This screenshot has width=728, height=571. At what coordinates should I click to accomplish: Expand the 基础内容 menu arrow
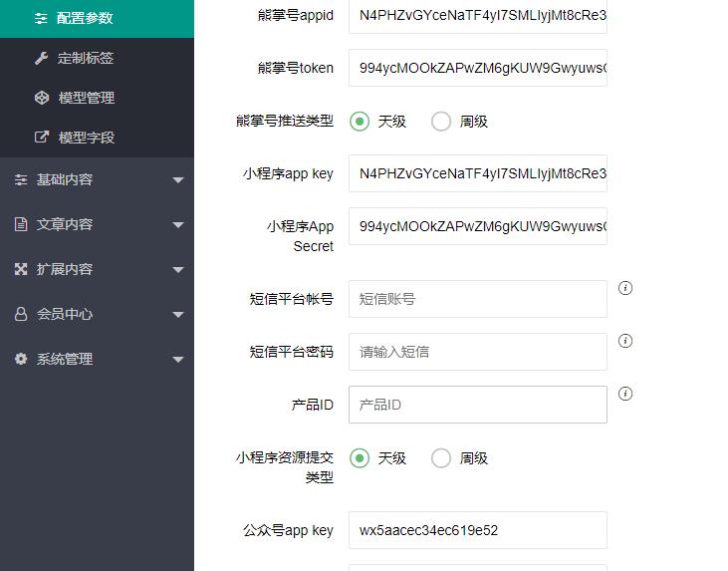(x=178, y=180)
